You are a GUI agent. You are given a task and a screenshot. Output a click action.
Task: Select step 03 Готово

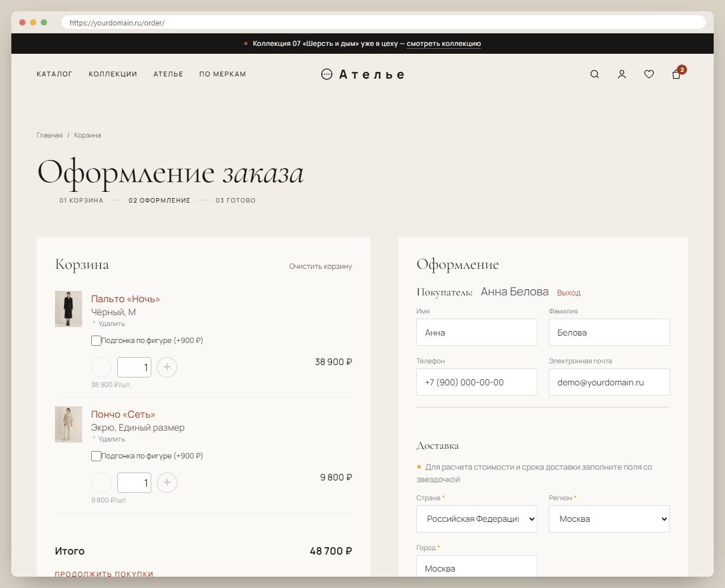click(236, 200)
